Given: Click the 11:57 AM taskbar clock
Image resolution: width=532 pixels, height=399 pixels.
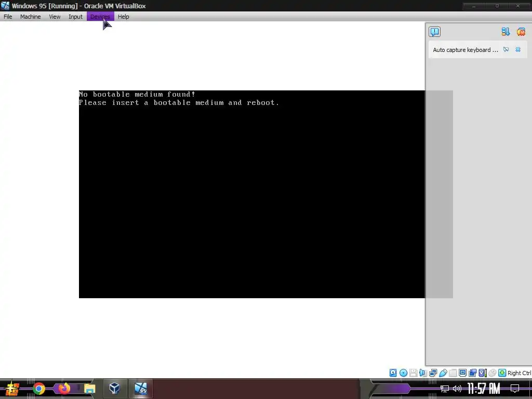Looking at the screenshot, I should pyautogui.click(x=484, y=389).
